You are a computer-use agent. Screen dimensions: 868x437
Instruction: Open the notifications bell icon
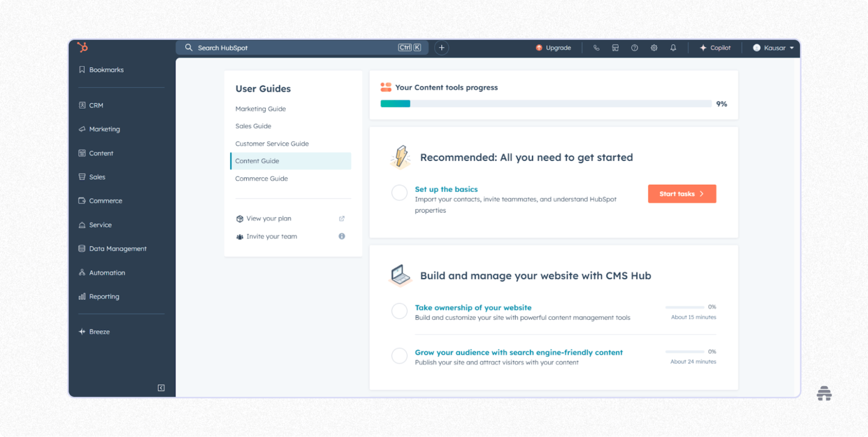(x=673, y=48)
